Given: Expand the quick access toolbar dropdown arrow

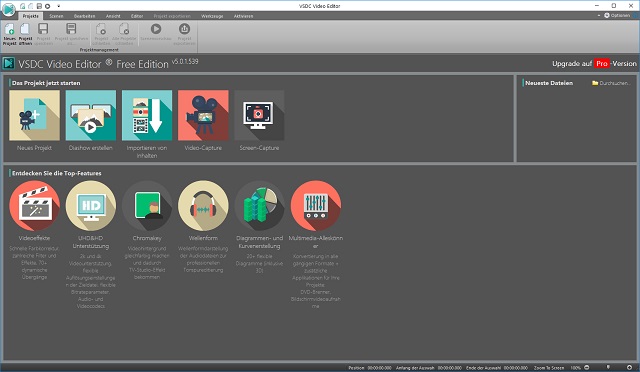Looking at the screenshot, I should point(59,6).
